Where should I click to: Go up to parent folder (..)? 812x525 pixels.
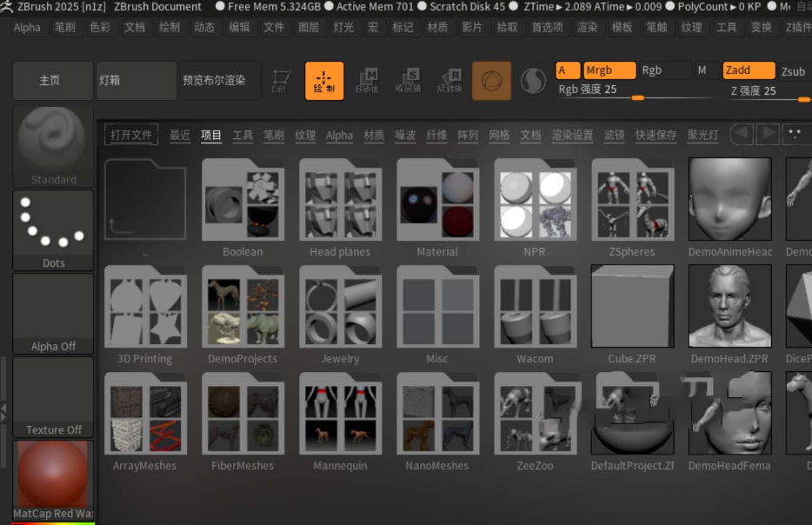pyautogui.click(x=145, y=208)
